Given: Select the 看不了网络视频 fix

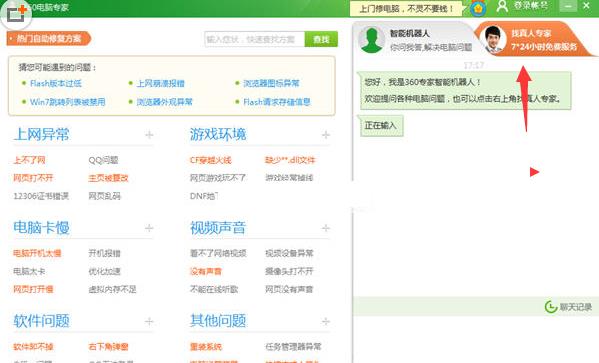Looking at the screenshot, I should click(x=218, y=253).
